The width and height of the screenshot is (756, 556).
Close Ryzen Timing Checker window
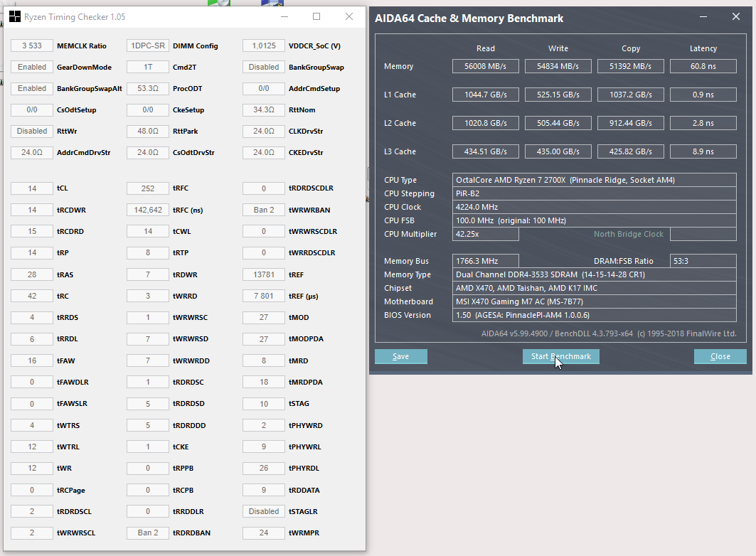pos(349,17)
